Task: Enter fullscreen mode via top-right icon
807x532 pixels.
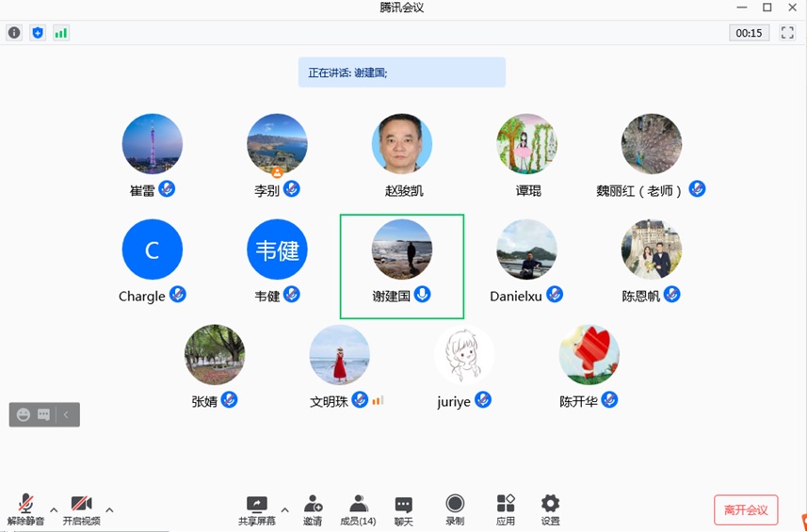Action: [787, 33]
